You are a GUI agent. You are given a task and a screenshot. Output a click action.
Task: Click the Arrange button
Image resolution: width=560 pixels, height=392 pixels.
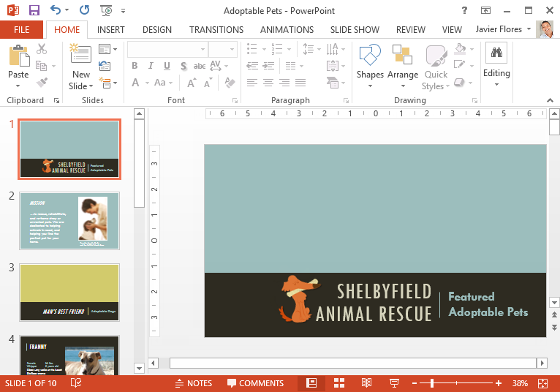[x=403, y=66]
